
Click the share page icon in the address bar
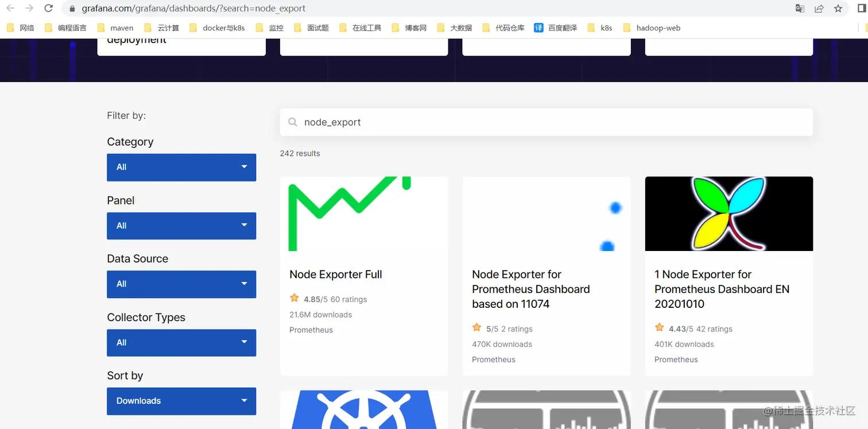click(819, 9)
